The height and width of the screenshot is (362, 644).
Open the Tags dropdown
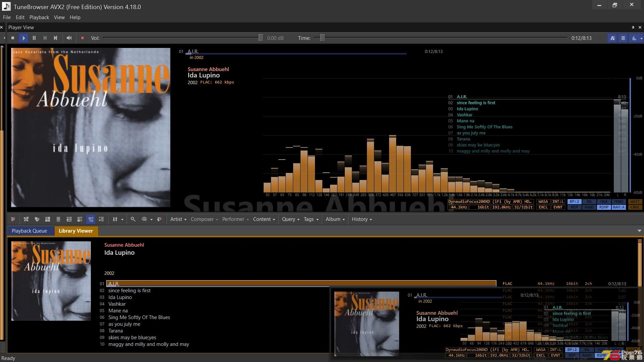[311, 219]
